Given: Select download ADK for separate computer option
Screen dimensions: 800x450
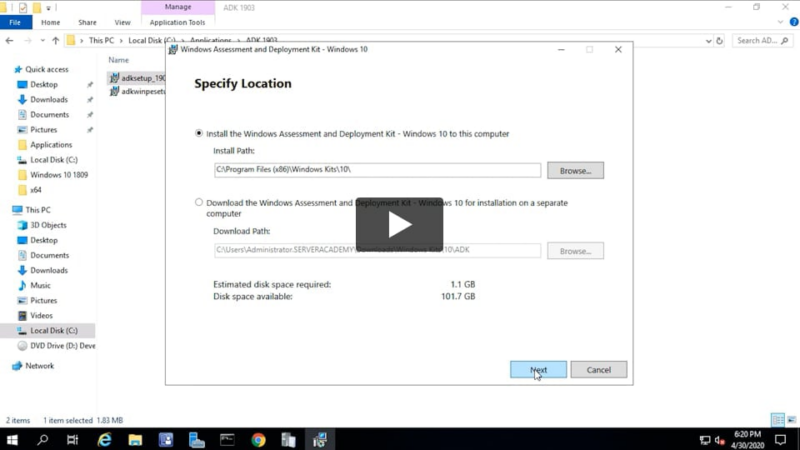Looking at the screenshot, I should pyautogui.click(x=199, y=202).
